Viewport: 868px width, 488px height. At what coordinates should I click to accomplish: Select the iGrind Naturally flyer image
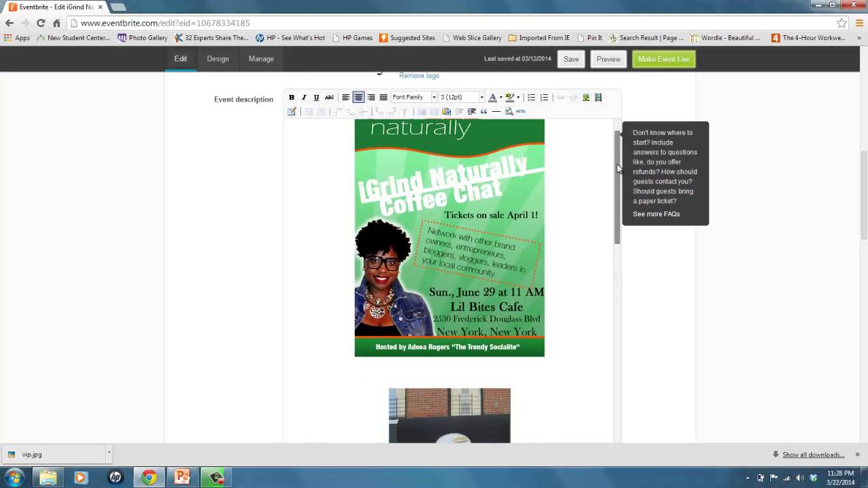[450, 238]
